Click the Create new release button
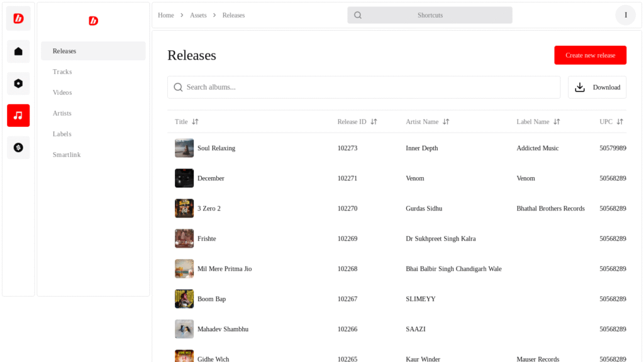 point(590,55)
